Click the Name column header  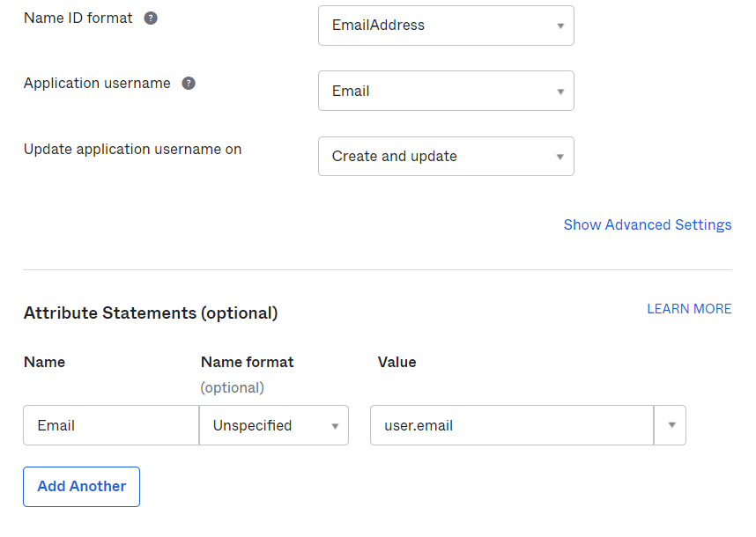[x=44, y=362]
